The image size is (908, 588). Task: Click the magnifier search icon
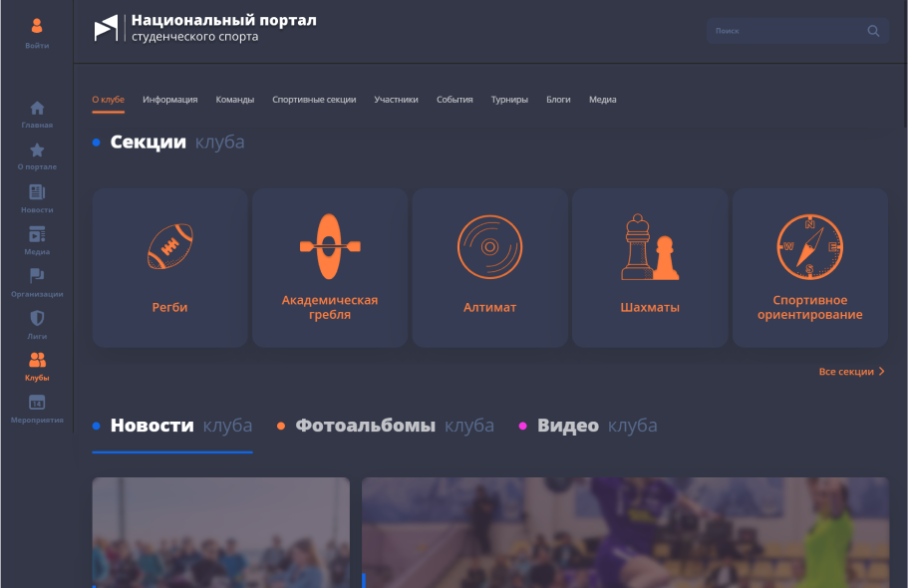(x=873, y=31)
